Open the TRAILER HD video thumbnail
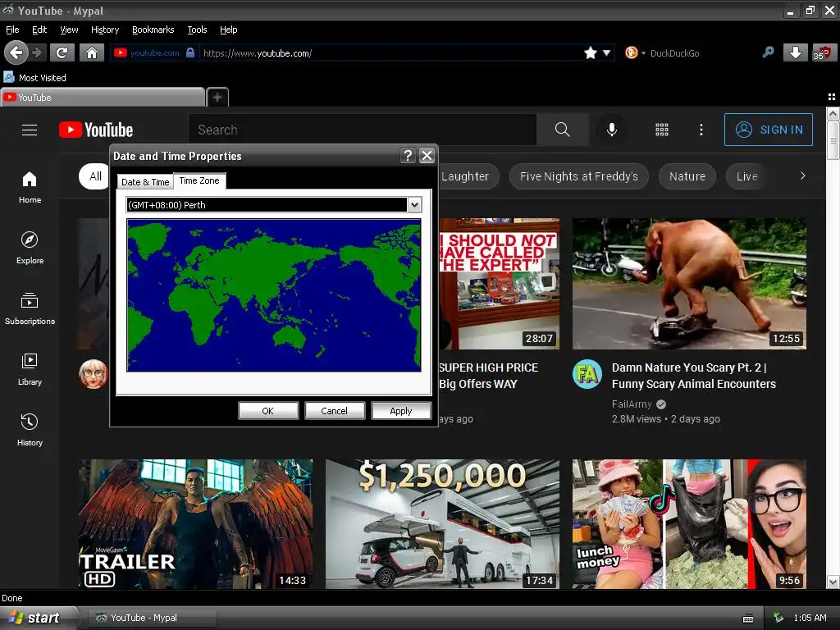This screenshot has width=840, height=630. point(195,524)
